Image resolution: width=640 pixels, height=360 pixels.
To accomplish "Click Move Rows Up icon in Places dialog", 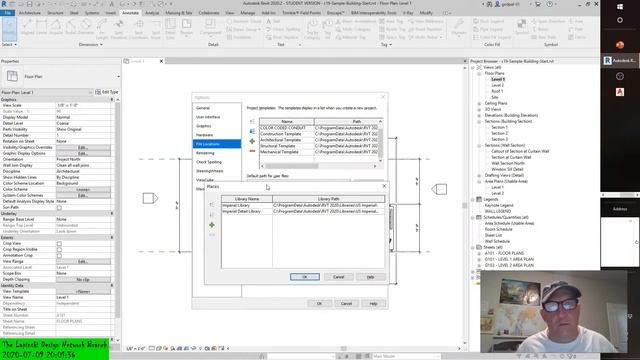I will [x=212, y=204].
